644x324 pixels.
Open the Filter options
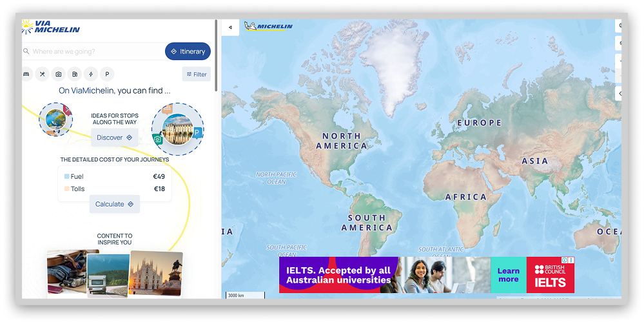[197, 74]
